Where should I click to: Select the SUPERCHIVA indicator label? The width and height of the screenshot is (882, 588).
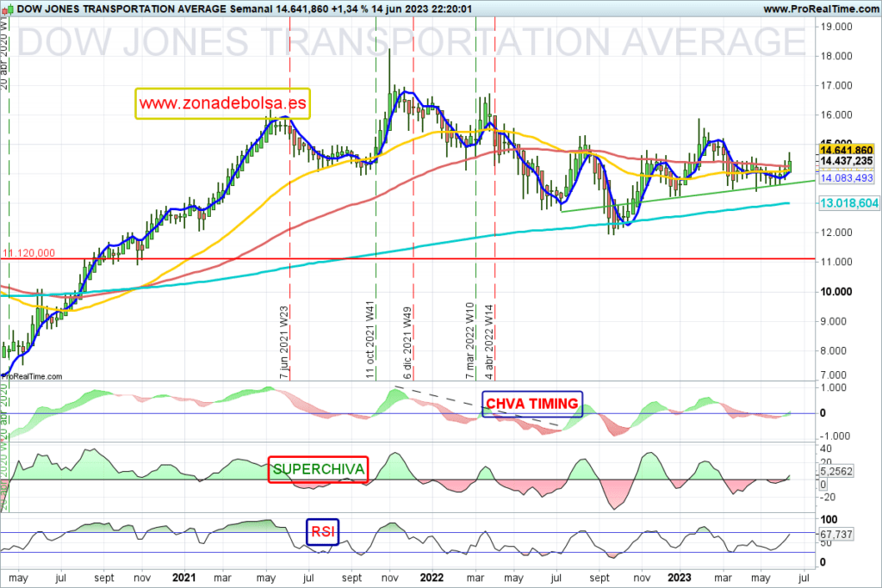(x=319, y=469)
